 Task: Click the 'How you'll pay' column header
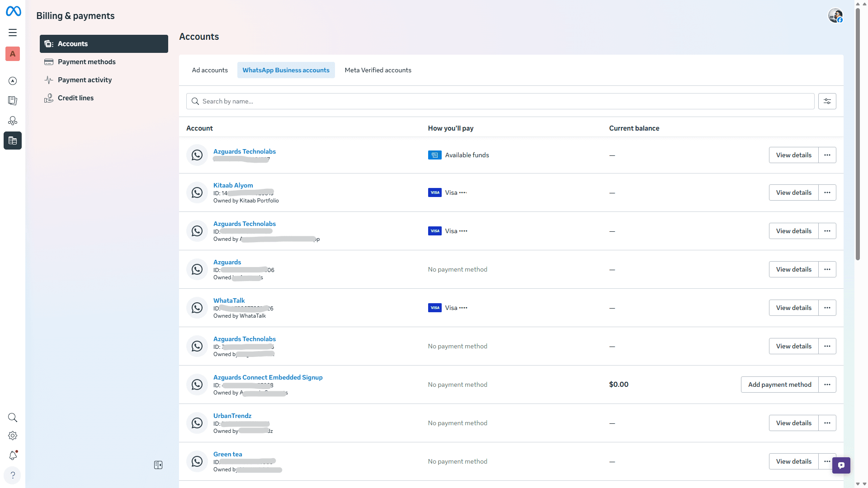[x=450, y=128]
